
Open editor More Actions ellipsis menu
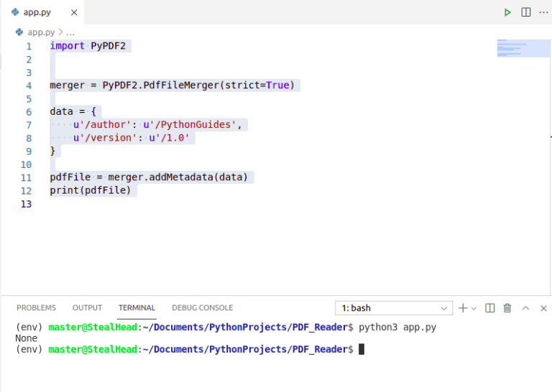(543, 13)
